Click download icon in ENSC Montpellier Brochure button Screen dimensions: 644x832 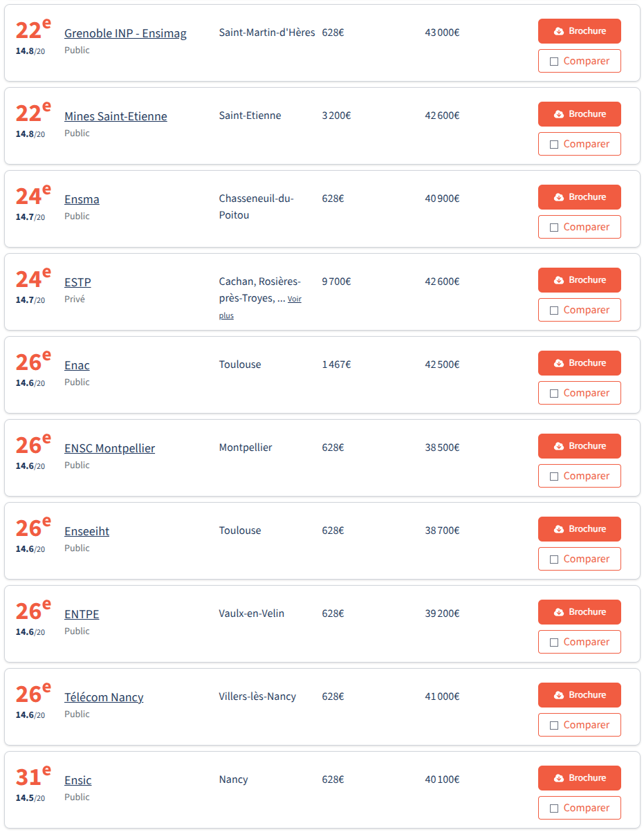(559, 446)
